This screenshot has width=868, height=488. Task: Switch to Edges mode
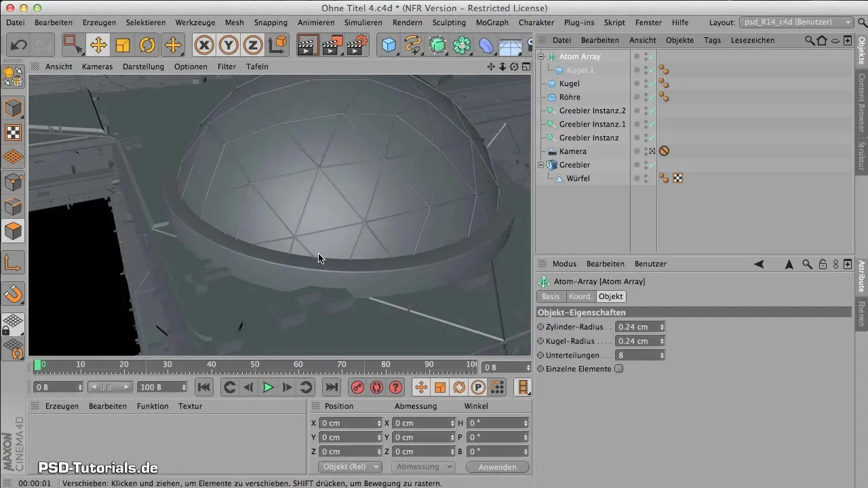(14, 206)
